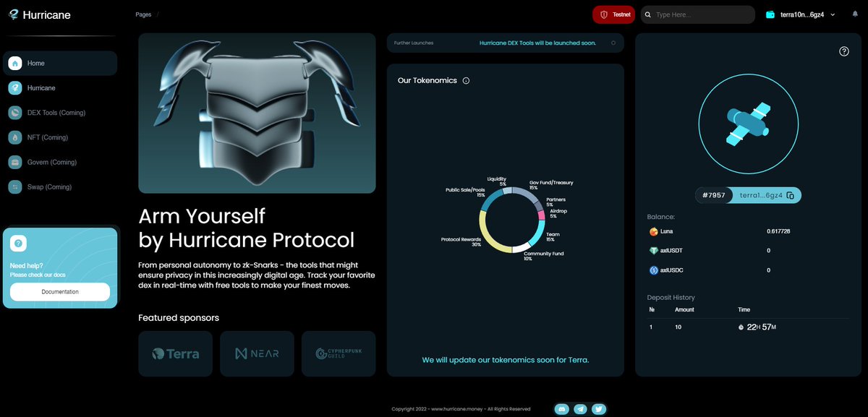This screenshot has width=868, height=417.
Task: Click the axlUSDC token icon
Action: coord(654,270)
